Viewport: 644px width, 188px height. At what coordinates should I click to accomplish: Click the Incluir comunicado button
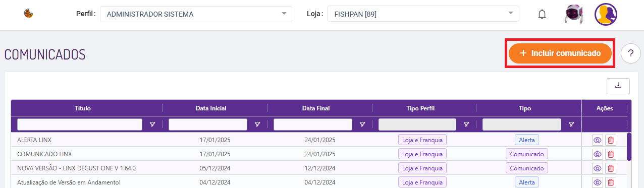[x=560, y=53]
